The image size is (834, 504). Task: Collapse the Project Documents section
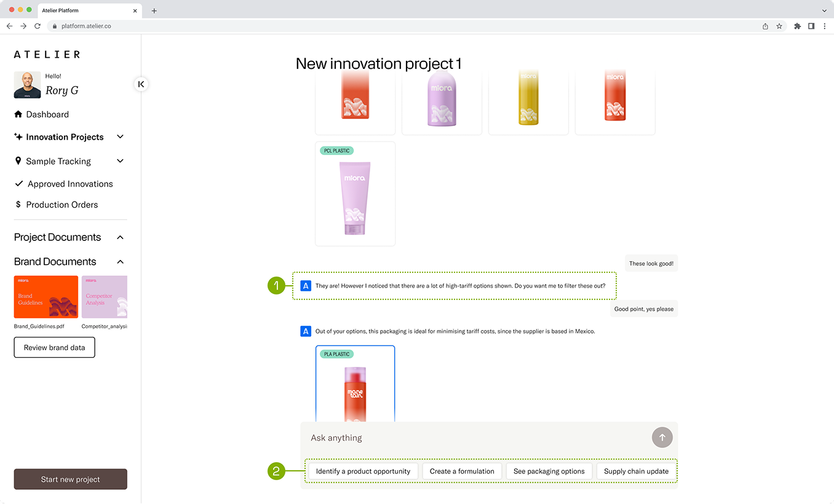[x=120, y=237]
